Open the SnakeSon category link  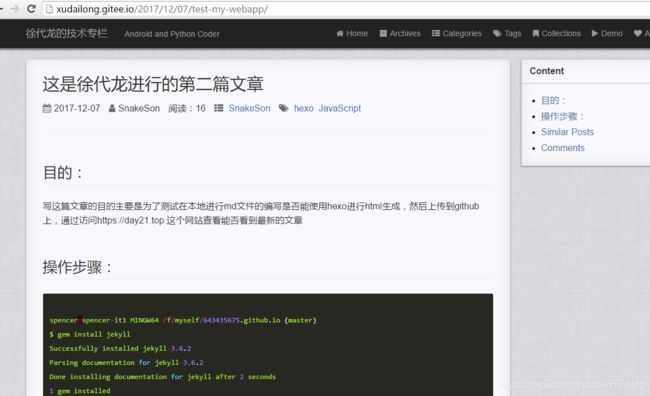click(x=249, y=108)
